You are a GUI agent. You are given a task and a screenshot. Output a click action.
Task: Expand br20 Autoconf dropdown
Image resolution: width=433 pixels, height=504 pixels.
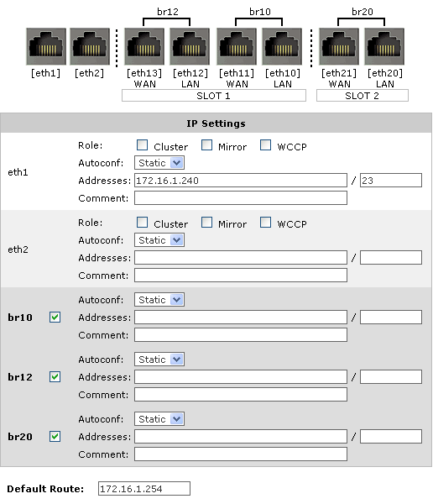159,419
